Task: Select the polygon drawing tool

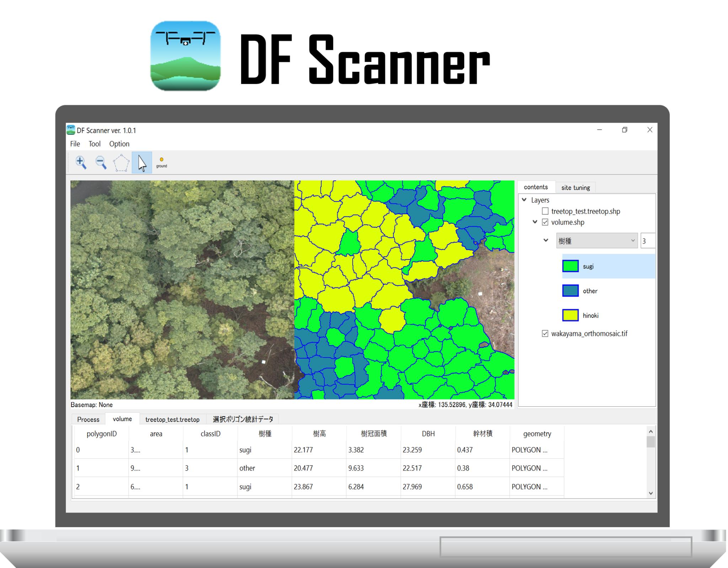Action: pos(121,162)
